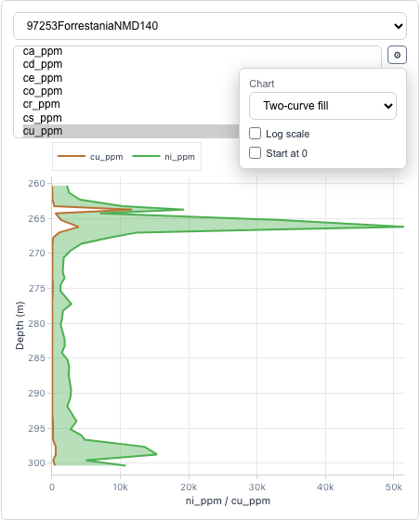Click the highlighted cu_ppm list entry
The height and width of the screenshot is (520, 420).
[x=131, y=131]
